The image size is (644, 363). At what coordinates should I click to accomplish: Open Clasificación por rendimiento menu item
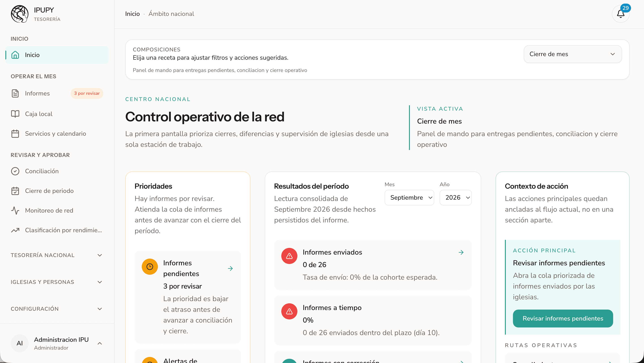click(x=57, y=230)
